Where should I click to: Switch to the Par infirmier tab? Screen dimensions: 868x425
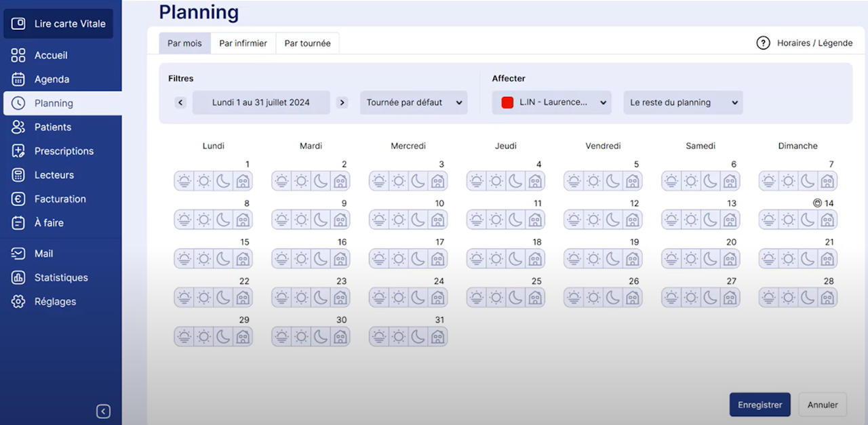243,43
